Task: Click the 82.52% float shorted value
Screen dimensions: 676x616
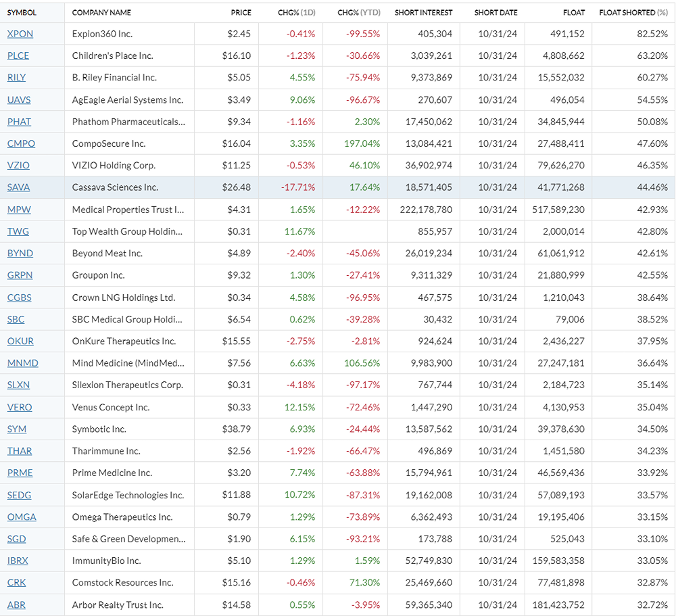Action: pos(652,34)
